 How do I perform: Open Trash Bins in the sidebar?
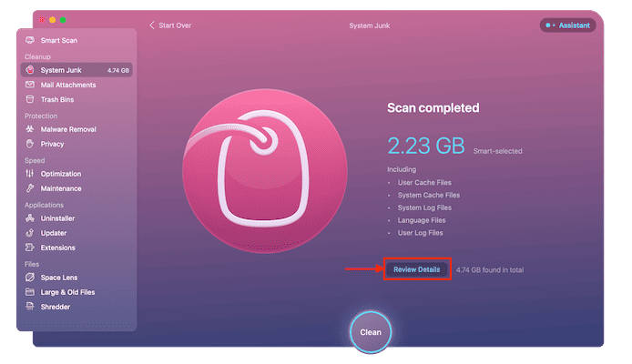(57, 99)
